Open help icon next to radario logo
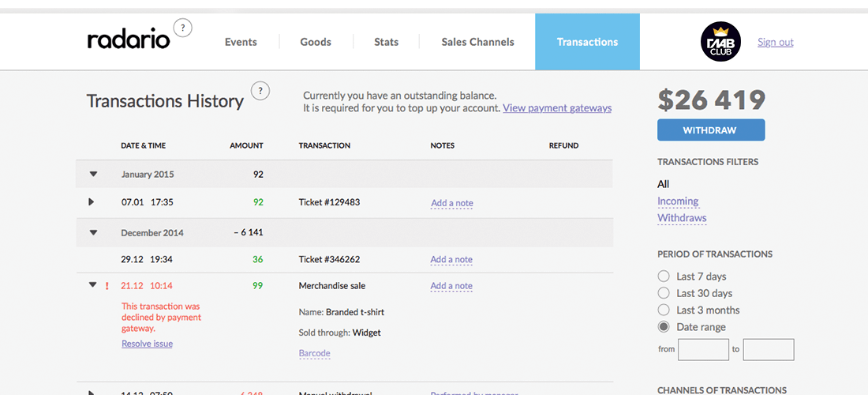 click(182, 28)
